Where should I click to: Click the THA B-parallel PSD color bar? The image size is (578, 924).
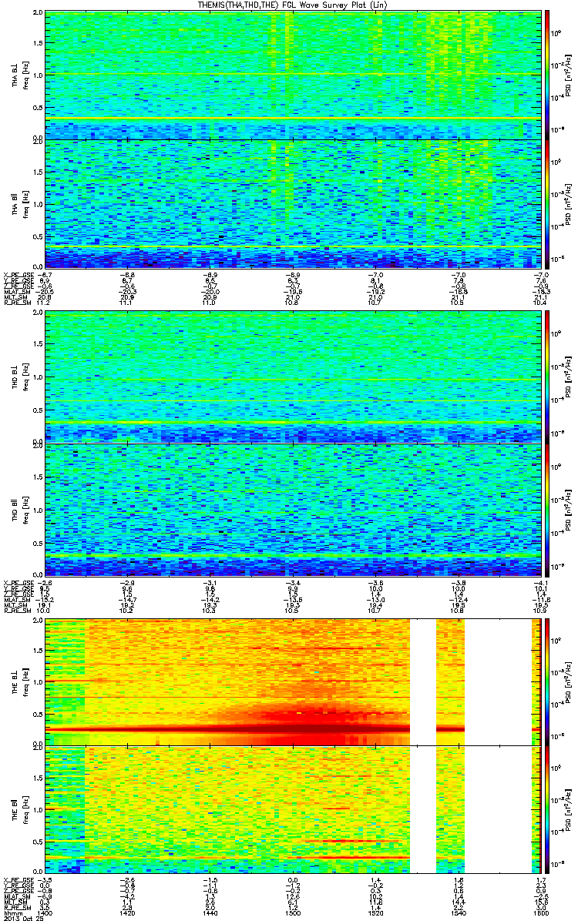coord(547,203)
